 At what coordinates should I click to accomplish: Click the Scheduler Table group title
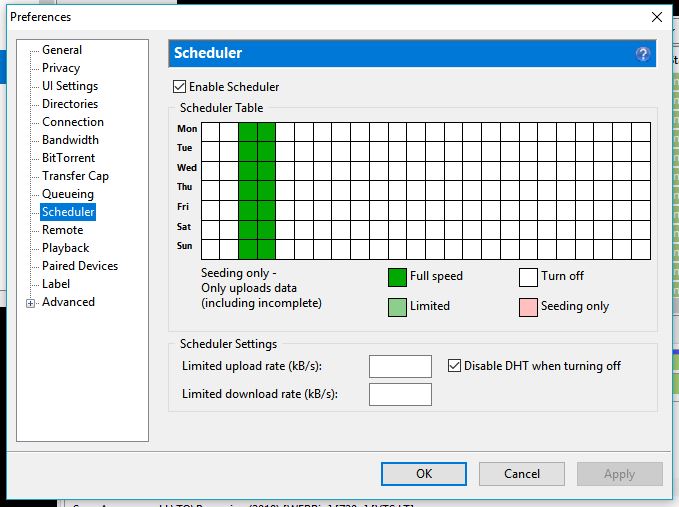coord(221,108)
